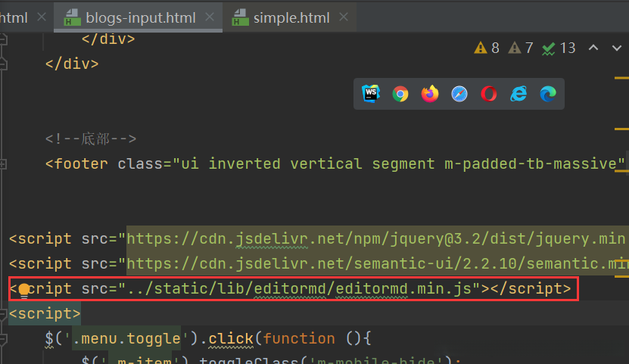Open page in Internet Explorer
Viewport: 629px width, 364px height.
tap(518, 94)
